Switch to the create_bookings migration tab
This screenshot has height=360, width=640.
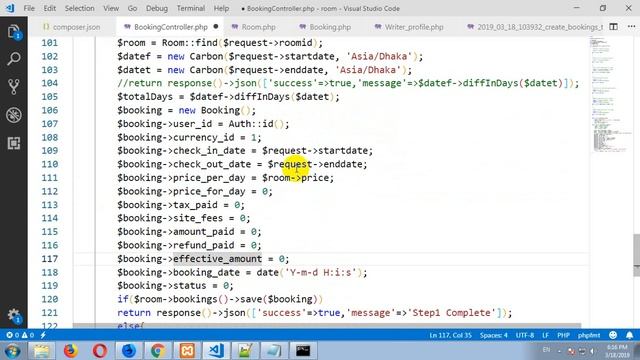pyautogui.click(x=536, y=27)
